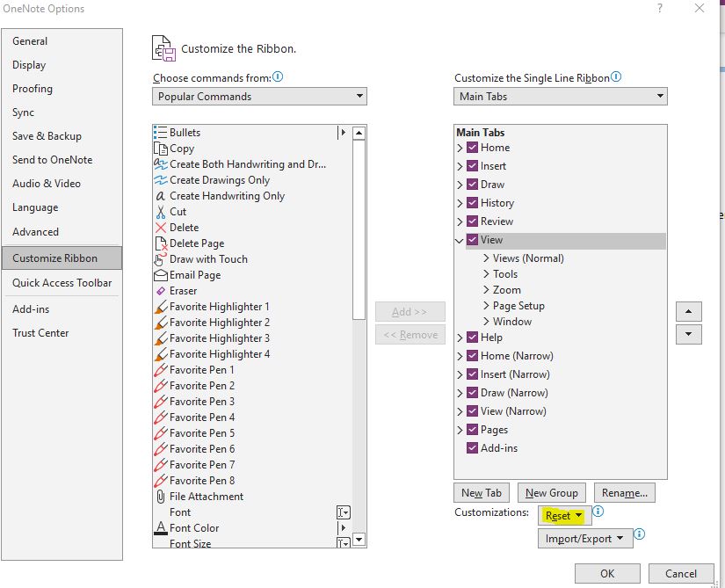Collapse the View tab tree node
Screen dimensions: 725x588
point(460,240)
